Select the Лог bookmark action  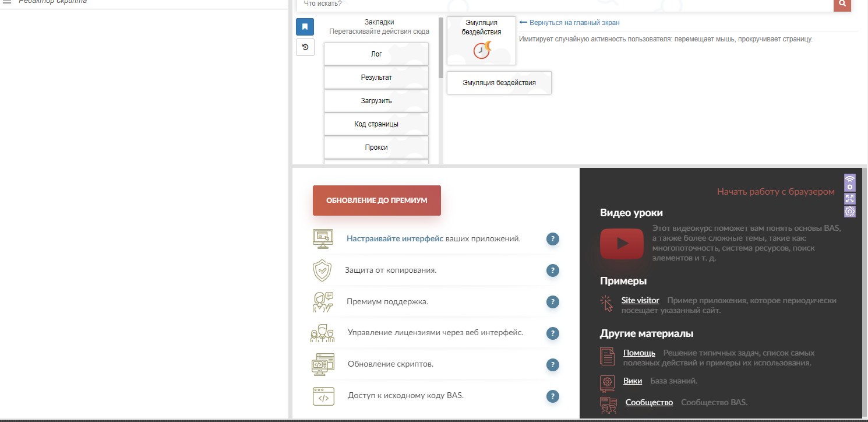pyautogui.click(x=376, y=54)
